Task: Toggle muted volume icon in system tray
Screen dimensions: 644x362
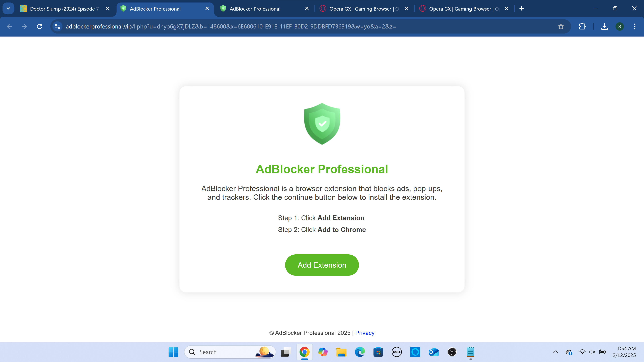Action: [x=592, y=352]
